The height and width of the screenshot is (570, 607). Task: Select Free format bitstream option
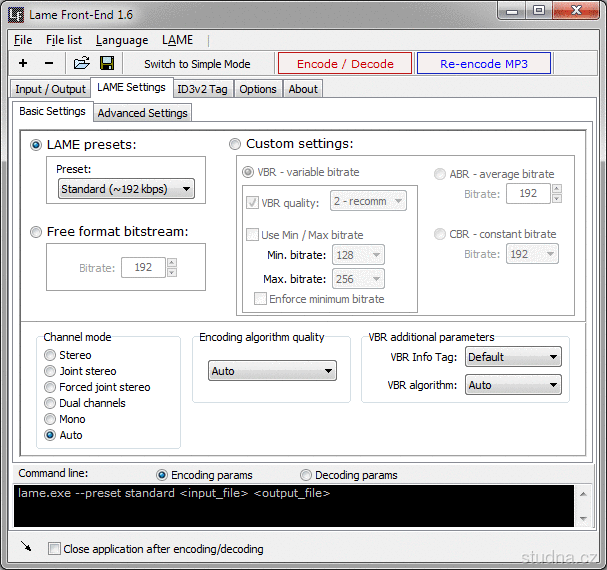coord(36,232)
